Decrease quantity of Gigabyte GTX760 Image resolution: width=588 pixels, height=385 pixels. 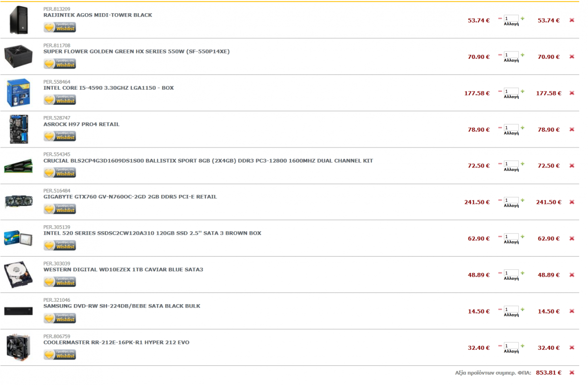[500, 200]
